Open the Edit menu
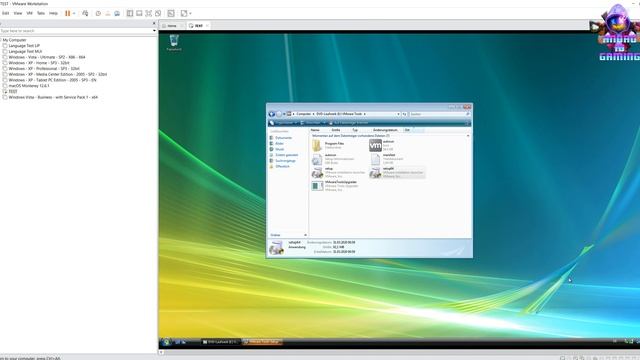Viewport: 640px width, 360px height. [x=5, y=13]
